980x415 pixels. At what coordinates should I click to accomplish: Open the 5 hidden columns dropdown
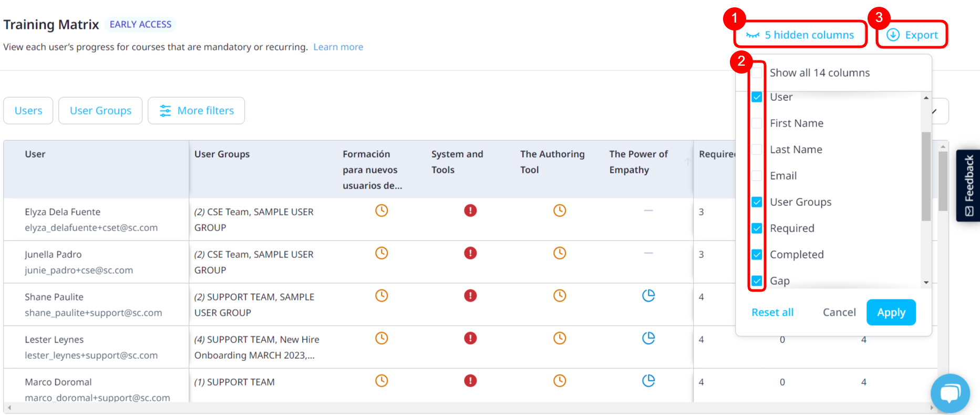[x=800, y=35]
